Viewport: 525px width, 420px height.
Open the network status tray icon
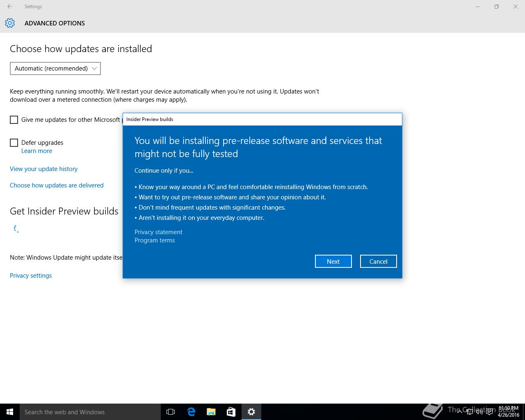[469, 412]
